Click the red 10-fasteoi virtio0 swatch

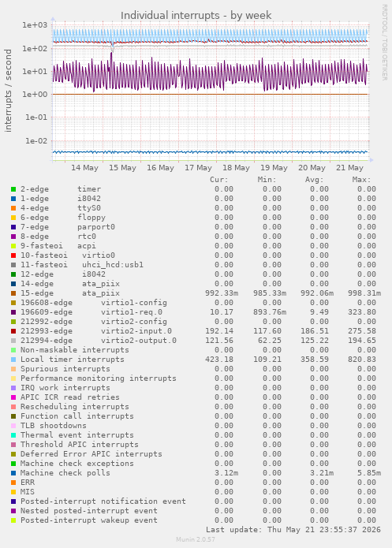[x=13, y=255]
